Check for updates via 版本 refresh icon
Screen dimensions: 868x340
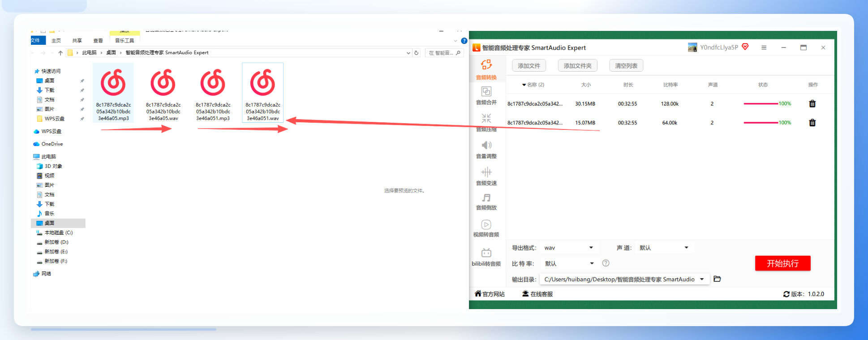786,294
